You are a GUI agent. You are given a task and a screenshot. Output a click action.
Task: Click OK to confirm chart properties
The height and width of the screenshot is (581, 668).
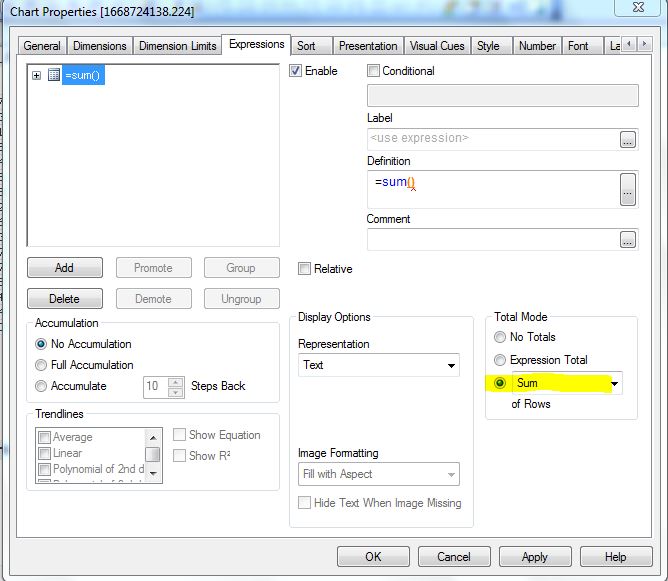point(373,557)
